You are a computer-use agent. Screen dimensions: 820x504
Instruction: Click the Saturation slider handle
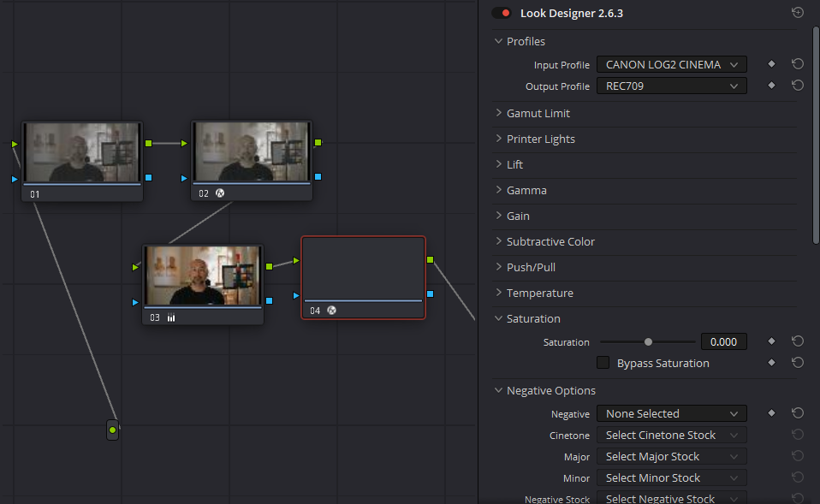click(x=649, y=341)
